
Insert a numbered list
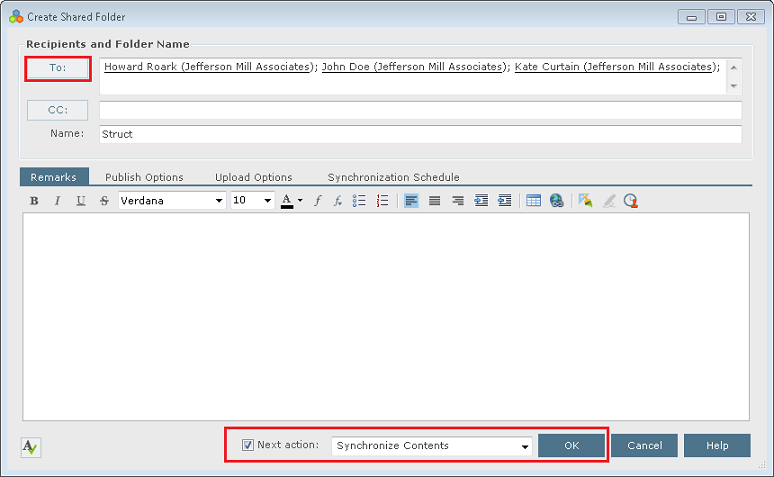pyautogui.click(x=382, y=201)
